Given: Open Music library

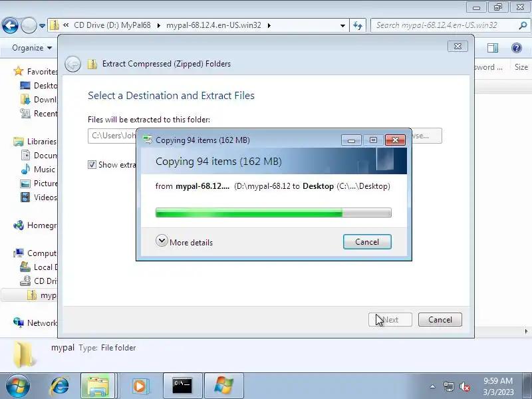Looking at the screenshot, I should click(x=38, y=170).
